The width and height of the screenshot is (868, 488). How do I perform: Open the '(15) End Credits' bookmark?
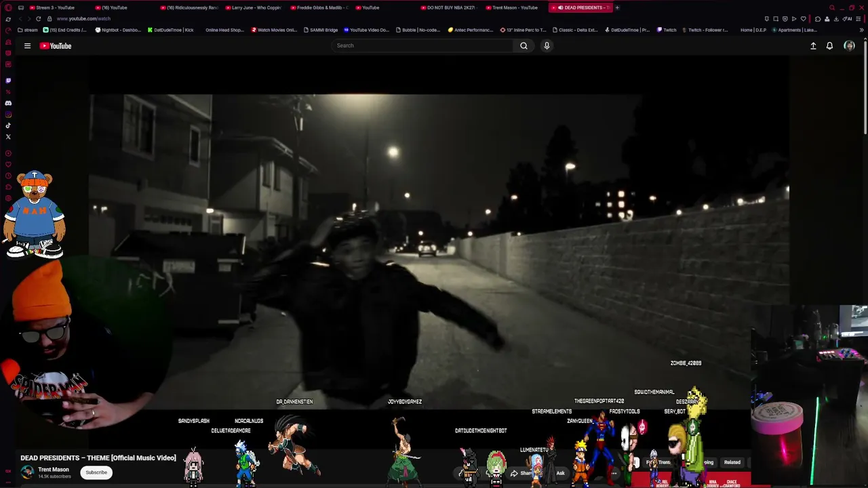pos(65,30)
